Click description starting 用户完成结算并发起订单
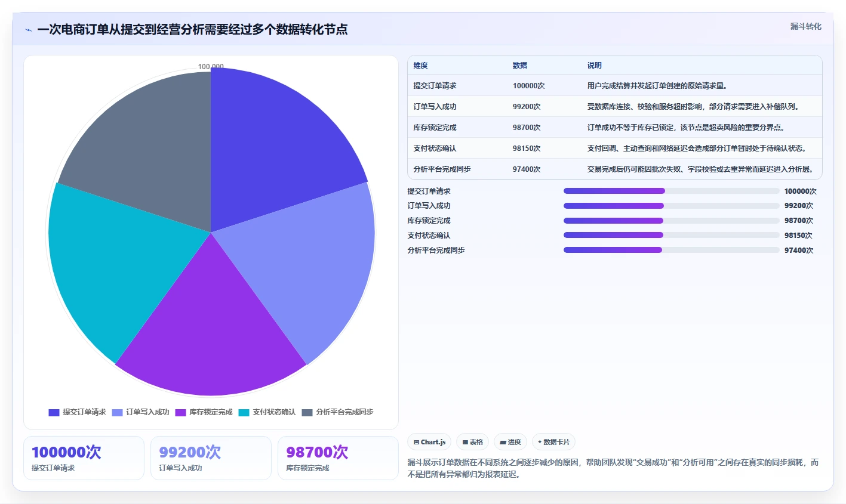 [657, 86]
